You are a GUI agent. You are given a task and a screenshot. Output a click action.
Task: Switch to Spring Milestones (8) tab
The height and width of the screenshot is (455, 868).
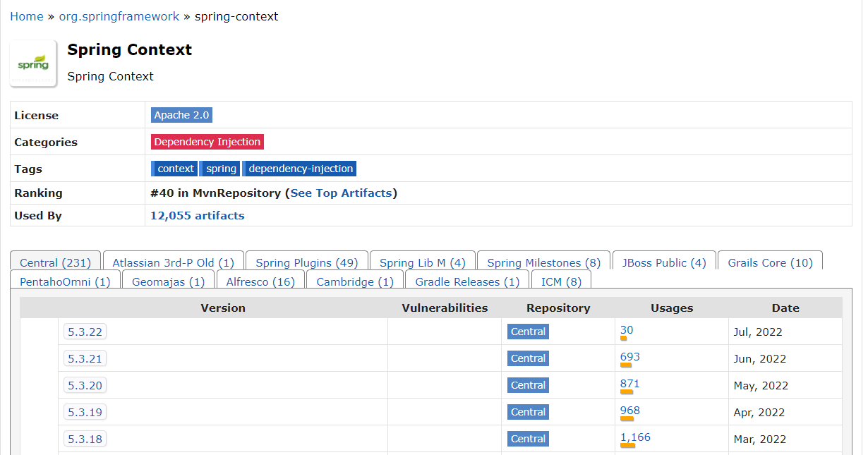pyautogui.click(x=544, y=262)
